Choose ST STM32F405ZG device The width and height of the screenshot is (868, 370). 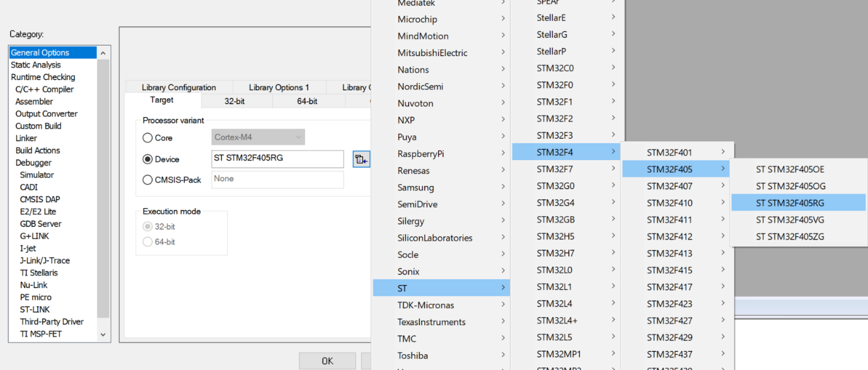[x=798, y=236]
